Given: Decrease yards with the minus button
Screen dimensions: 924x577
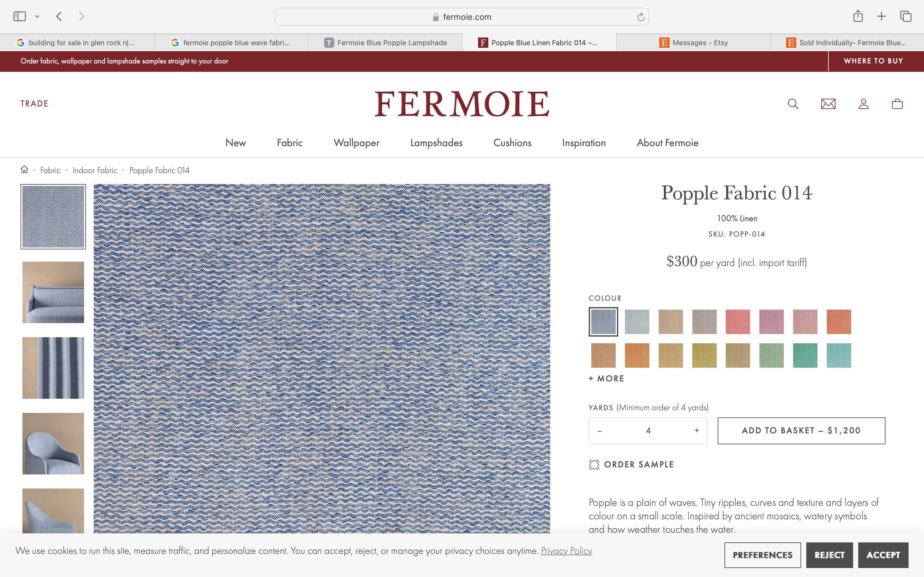Looking at the screenshot, I should point(599,431).
